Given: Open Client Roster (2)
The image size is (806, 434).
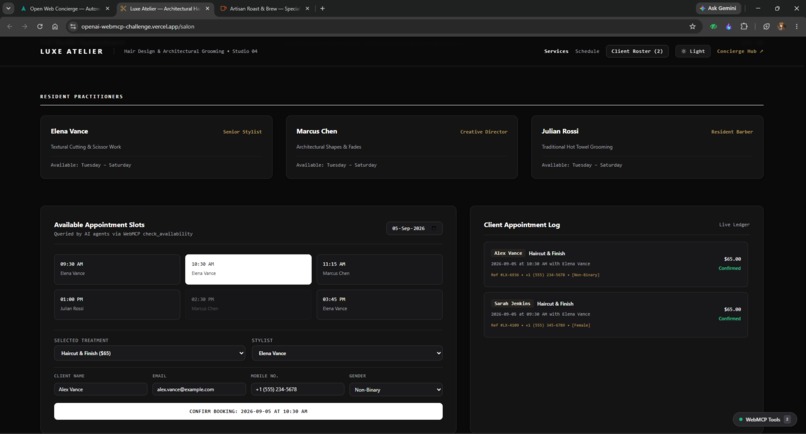Looking at the screenshot, I should 637,51.
